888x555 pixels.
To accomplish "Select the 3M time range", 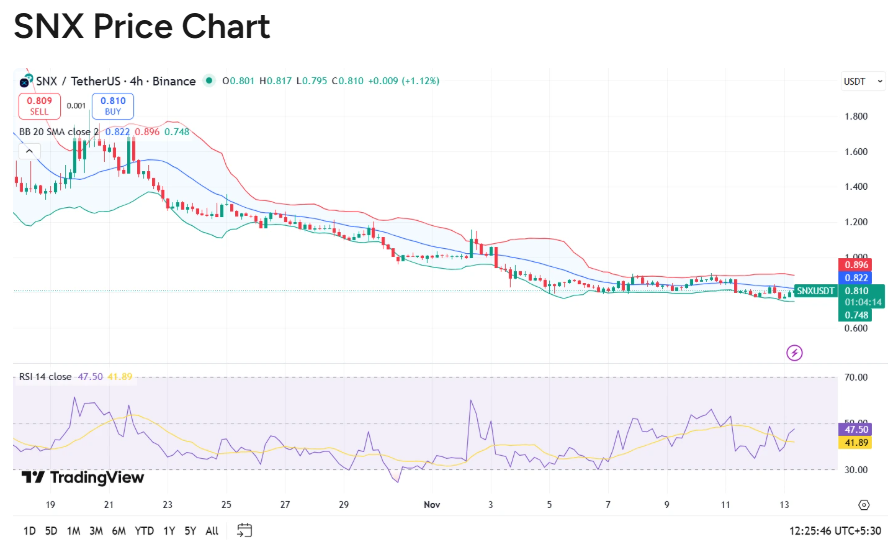I will [x=96, y=531].
